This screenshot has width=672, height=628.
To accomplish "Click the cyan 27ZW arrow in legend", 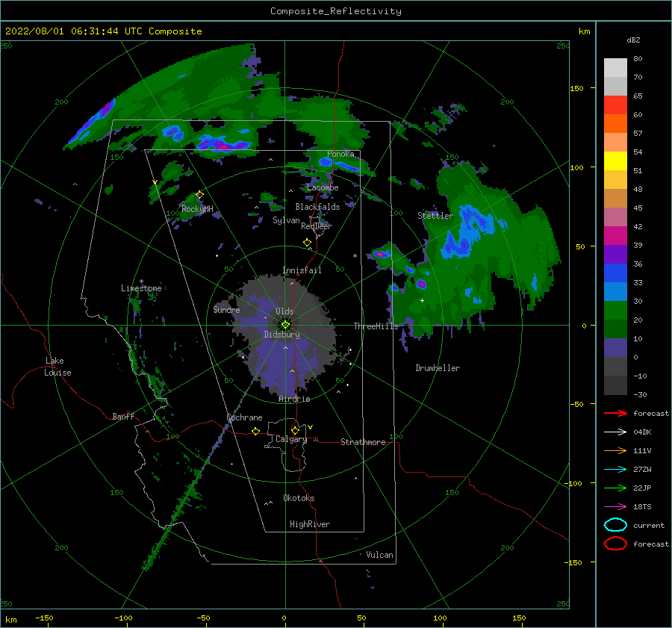I will pyautogui.click(x=615, y=470).
